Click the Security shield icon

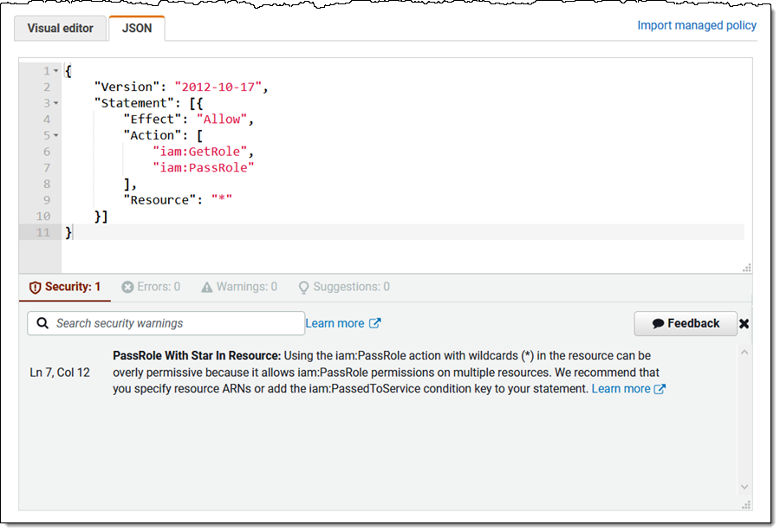click(35, 288)
